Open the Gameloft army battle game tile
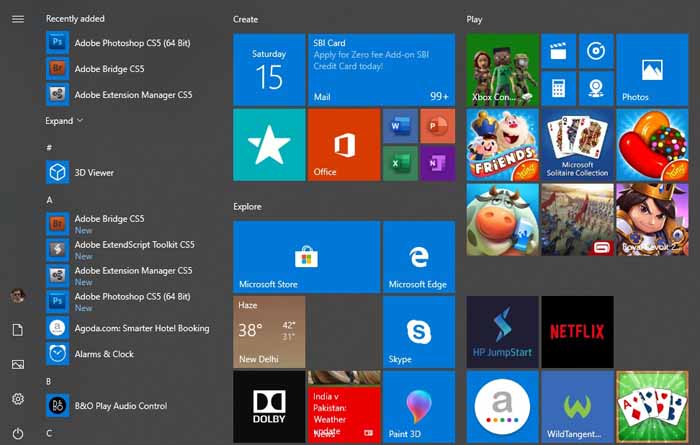The image size is (700, 445). pyautogui.click(x=577, y=220)
